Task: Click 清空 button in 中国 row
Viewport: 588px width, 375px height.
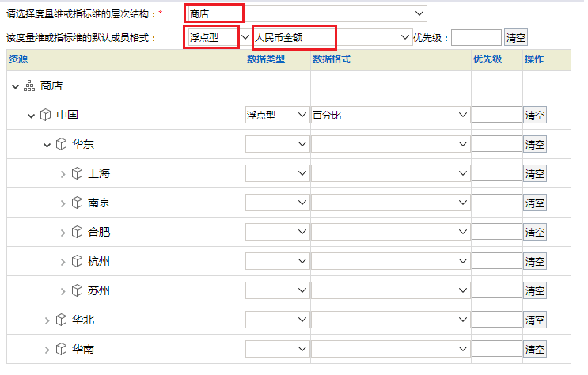Action: point(535,115)
